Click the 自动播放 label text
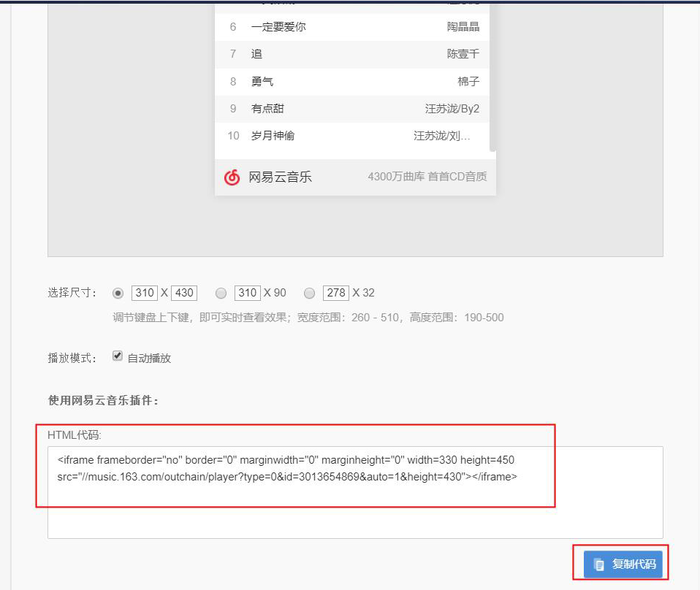The height and width of the screenshot is (590, 700). coord(149,359)
